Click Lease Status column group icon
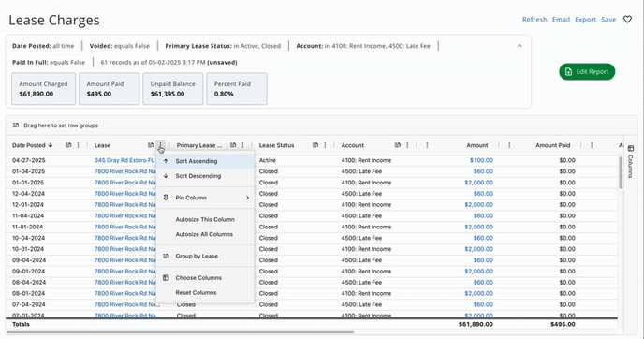This screenshot has height=339, width=644. 315,145
